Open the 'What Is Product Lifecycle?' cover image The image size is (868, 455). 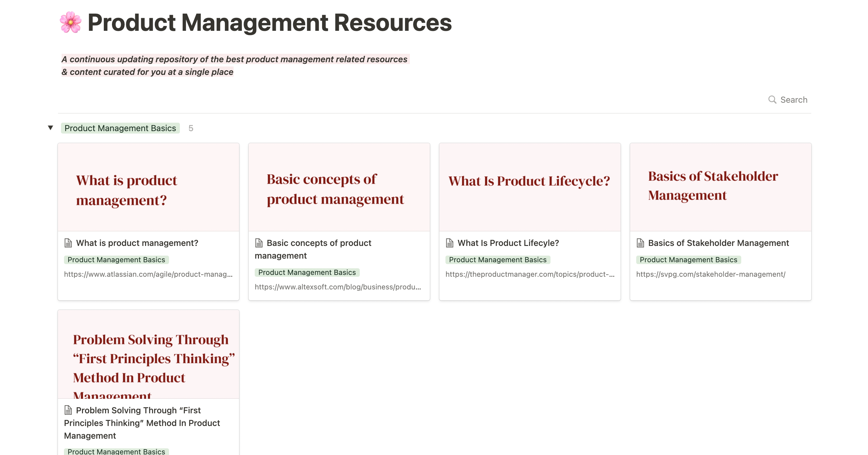pos(530,187)
